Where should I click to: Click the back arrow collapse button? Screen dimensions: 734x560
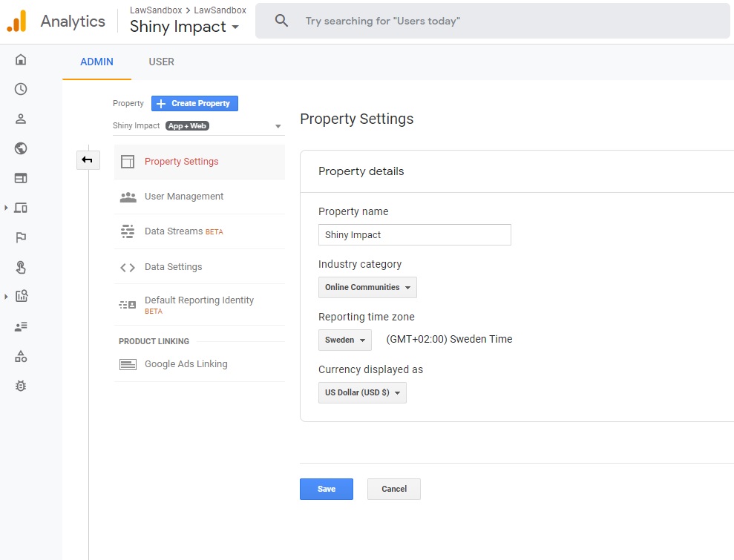88,160
